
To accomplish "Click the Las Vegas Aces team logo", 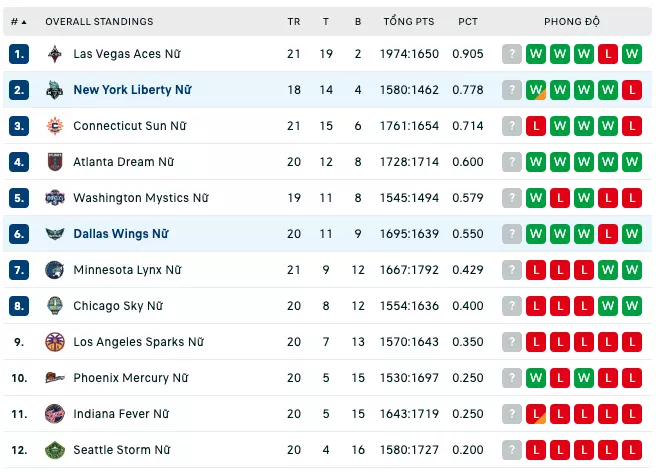I will [x=55, y=54].
